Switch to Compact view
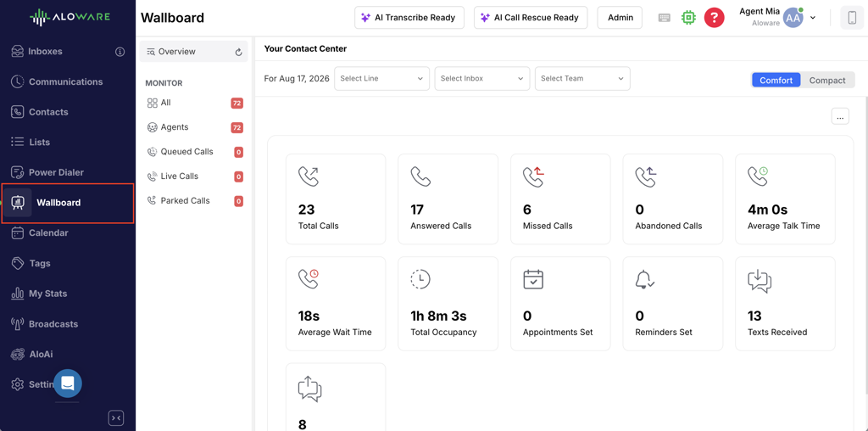This screenshot has width=868, height=431. (x=827, y=81)
